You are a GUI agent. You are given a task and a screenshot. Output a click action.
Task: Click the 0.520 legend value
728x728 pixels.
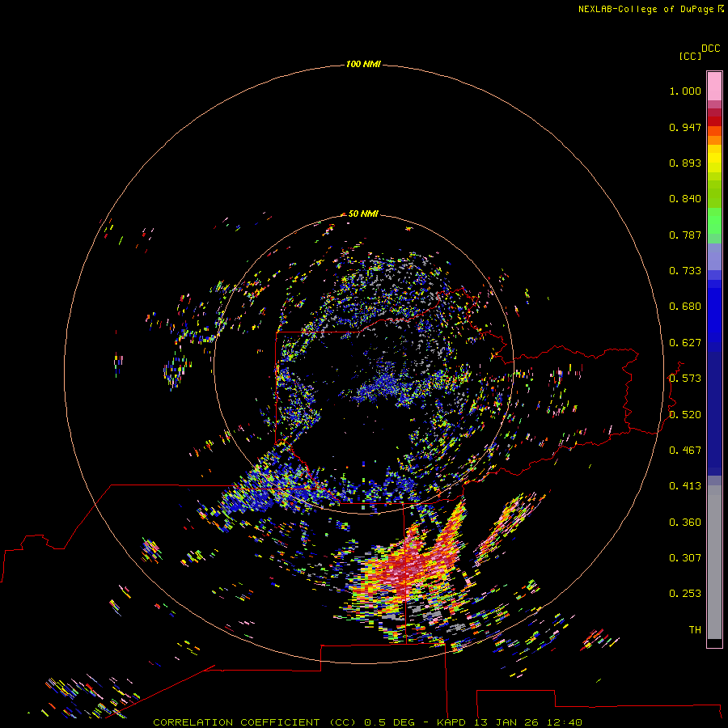(x=685, y=415)
